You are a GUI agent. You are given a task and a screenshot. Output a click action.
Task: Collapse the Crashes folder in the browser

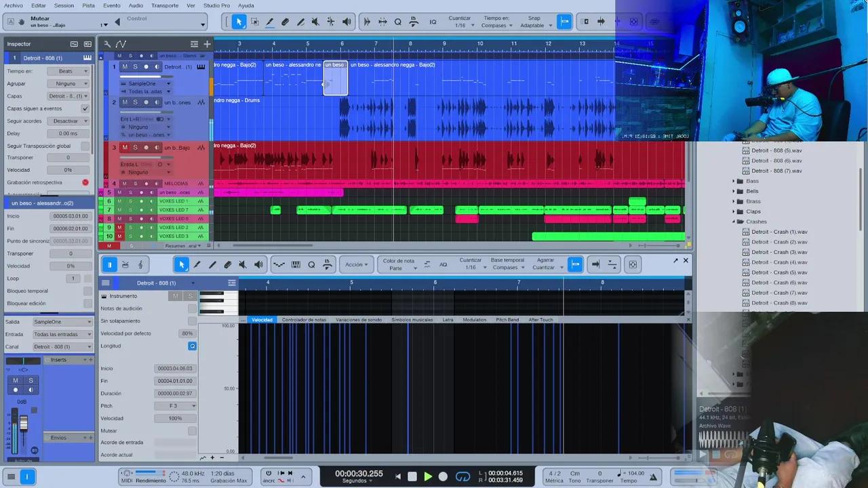[734, 222]
